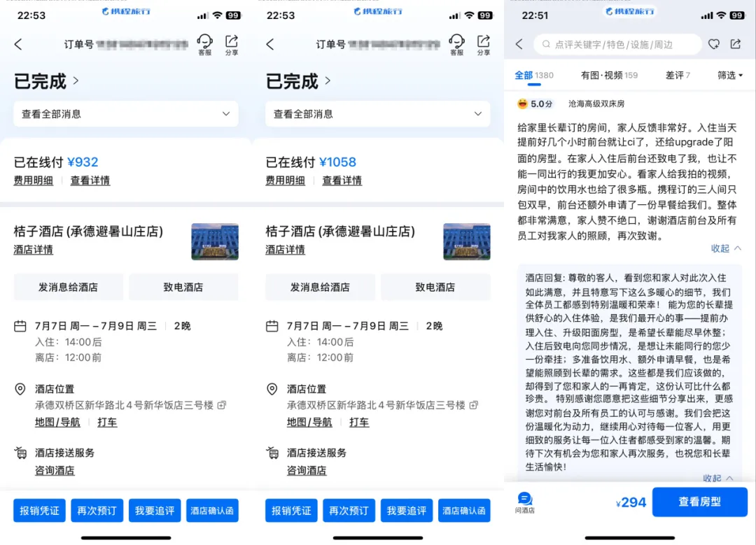Tap 打车 link on ¥1058 order
This screenshot has width=756, height=545.
[x=359, y=422]
